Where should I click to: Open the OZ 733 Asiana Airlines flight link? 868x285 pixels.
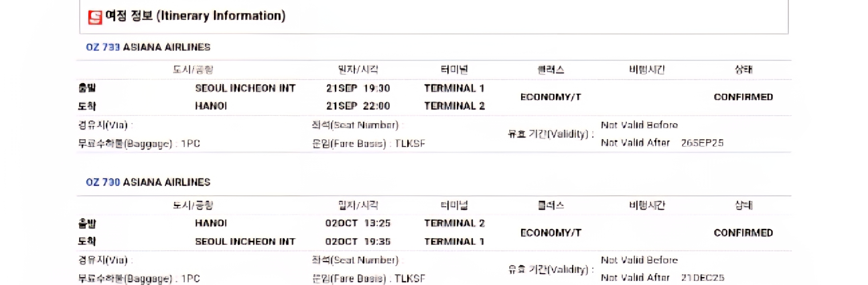(148, 47)
